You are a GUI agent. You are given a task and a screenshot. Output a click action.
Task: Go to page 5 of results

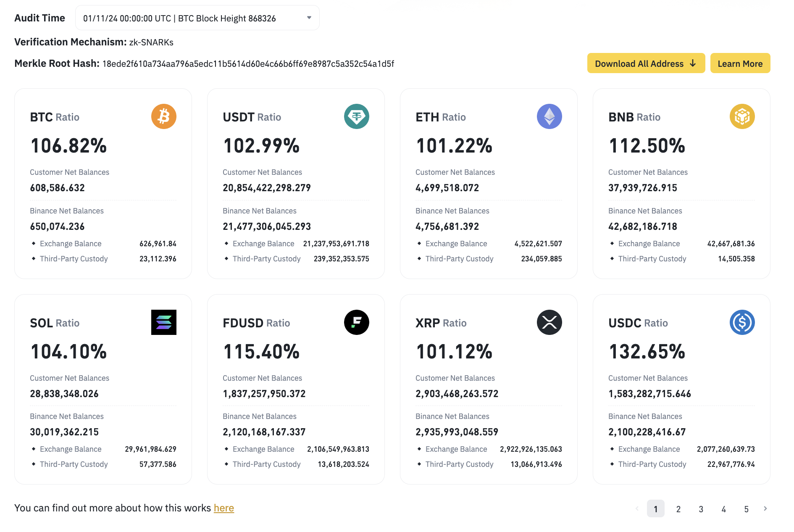click(747, 509)
